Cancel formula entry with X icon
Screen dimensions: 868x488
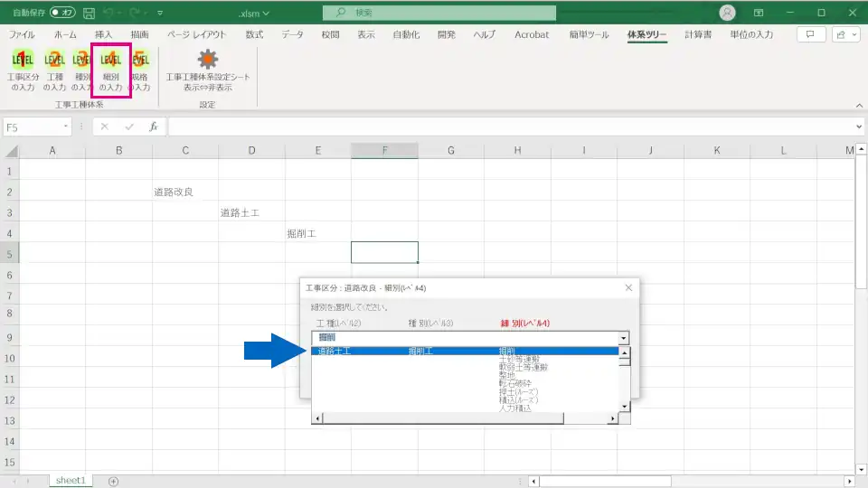[104, 127]
